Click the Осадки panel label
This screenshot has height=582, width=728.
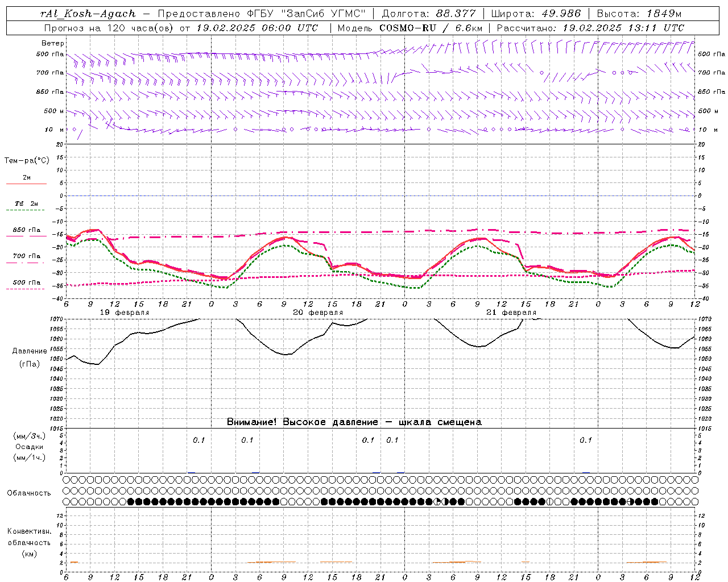[x=30, y=447]
